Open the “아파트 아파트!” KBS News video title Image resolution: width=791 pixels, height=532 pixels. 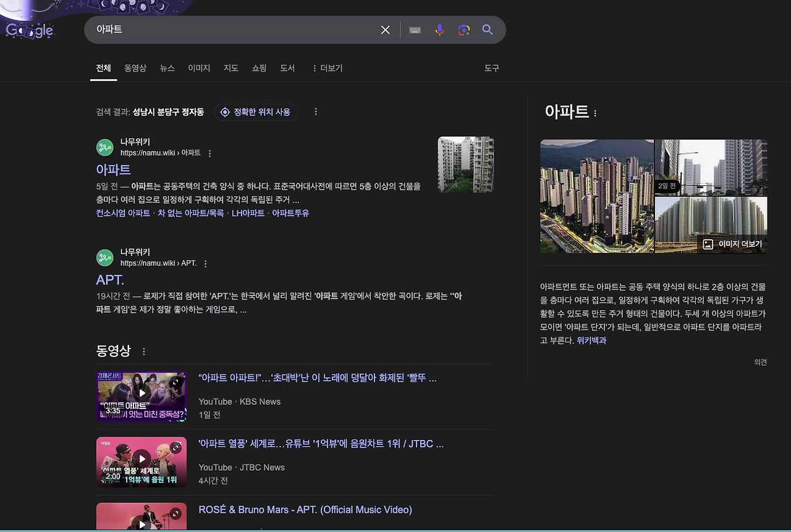(318, 378)
